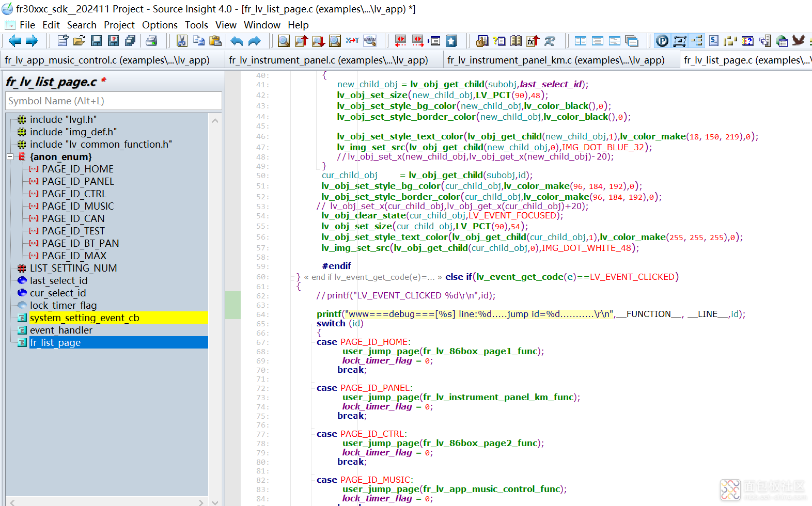Select PAGE_ID_BT_PAN enum member
The image size is (812, 506).
tap(80, 244)
